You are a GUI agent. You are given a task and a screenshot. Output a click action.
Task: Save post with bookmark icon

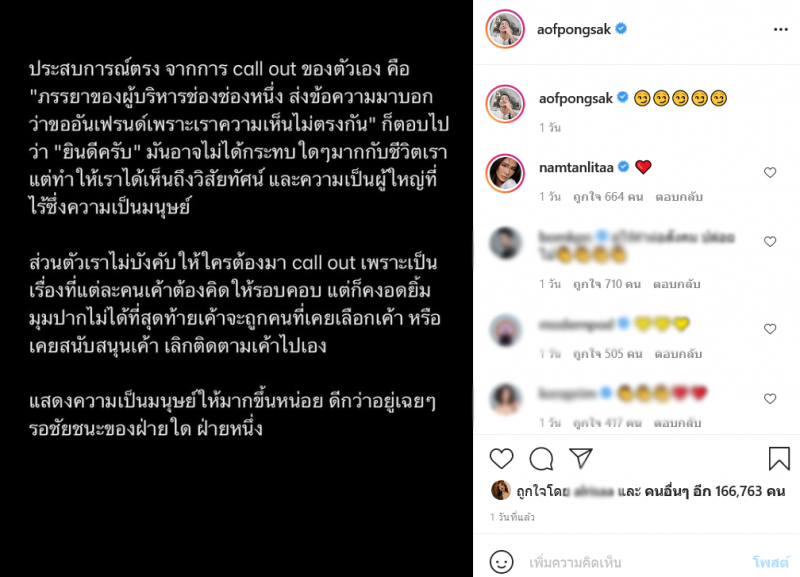pos(779,458)
